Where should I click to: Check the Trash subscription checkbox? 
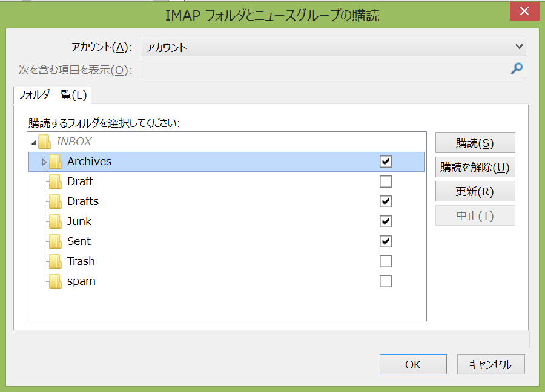coord(385,261)
